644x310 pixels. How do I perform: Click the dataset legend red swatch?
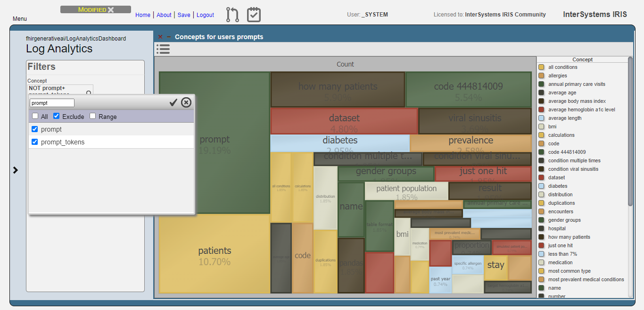(541, 177)
